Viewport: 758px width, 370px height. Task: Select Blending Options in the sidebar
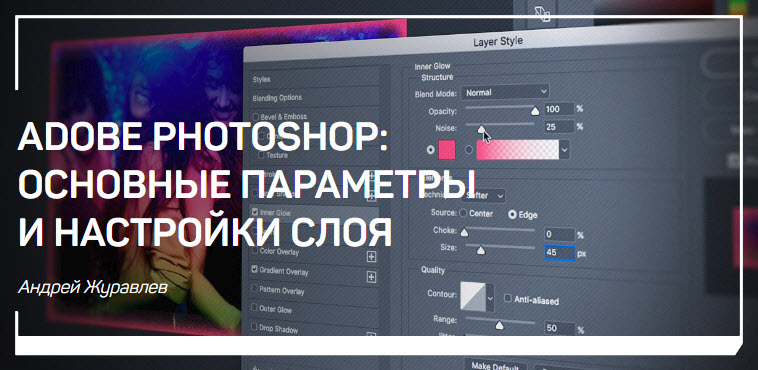coord(315,98)
